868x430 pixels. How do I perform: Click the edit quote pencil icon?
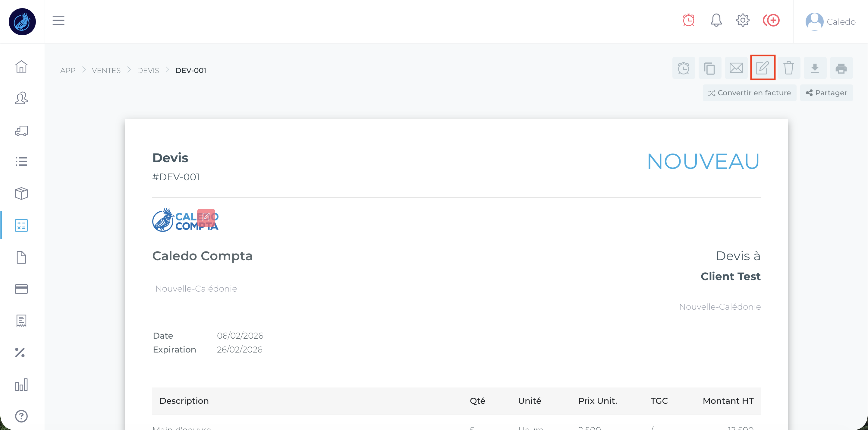tap(762, 68)
